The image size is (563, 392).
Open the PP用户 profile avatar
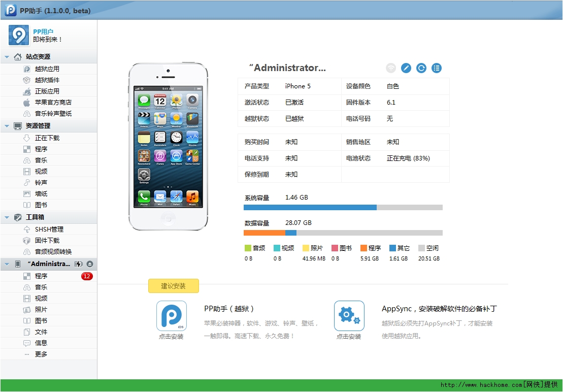[x=19, y=35]
